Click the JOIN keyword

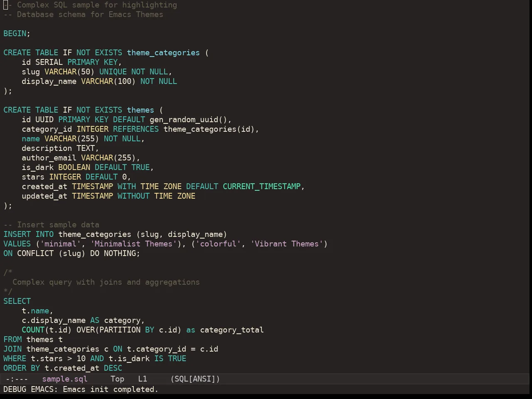(12, 349)
